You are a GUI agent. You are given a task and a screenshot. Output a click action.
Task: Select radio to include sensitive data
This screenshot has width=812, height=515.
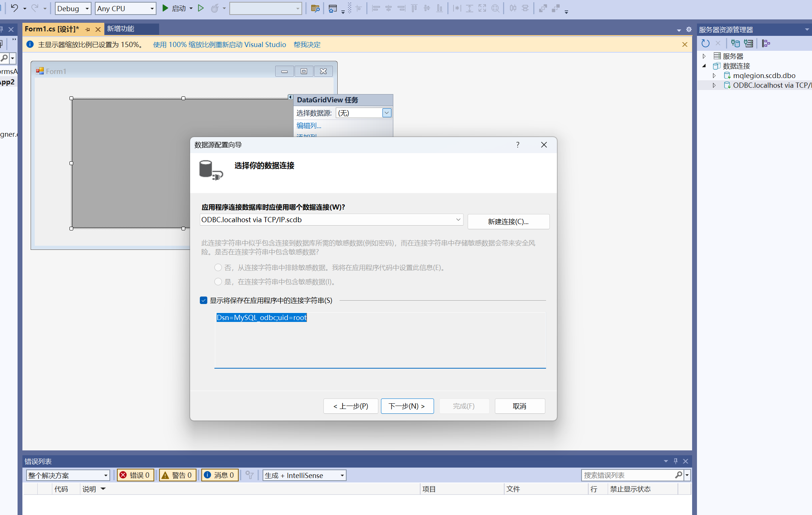218,282
